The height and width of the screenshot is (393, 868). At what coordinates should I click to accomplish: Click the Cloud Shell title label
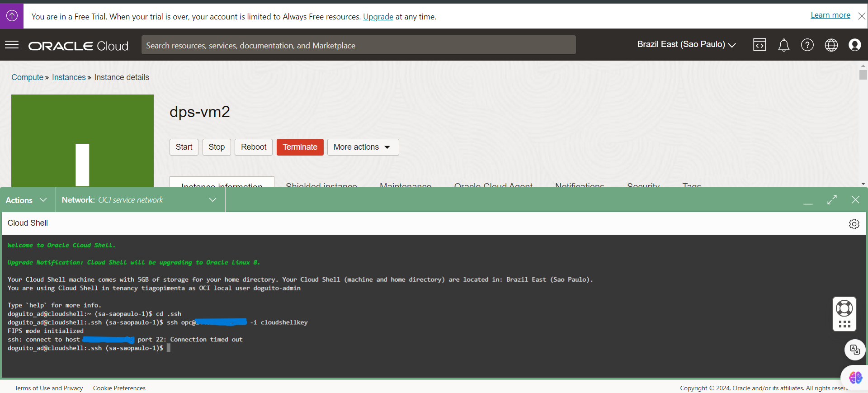(x=28, y=223)
